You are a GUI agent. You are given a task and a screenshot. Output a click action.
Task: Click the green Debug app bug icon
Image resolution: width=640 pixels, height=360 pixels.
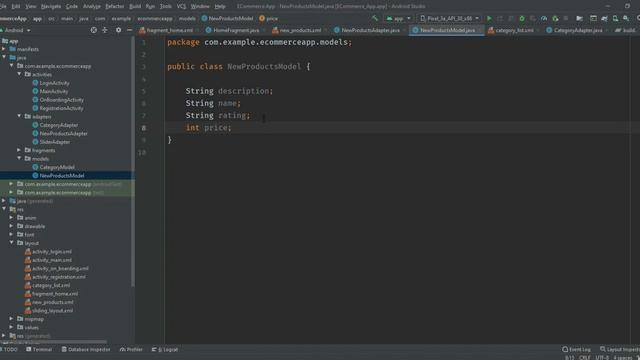[522, 18]
